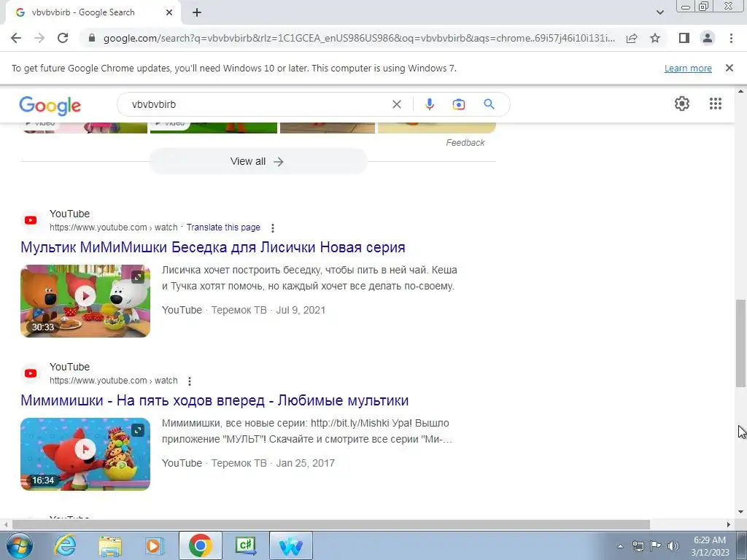Switch to the C# app on the taskbar
The height and width of the screenshot is (560, 747).
pos(246,545)
